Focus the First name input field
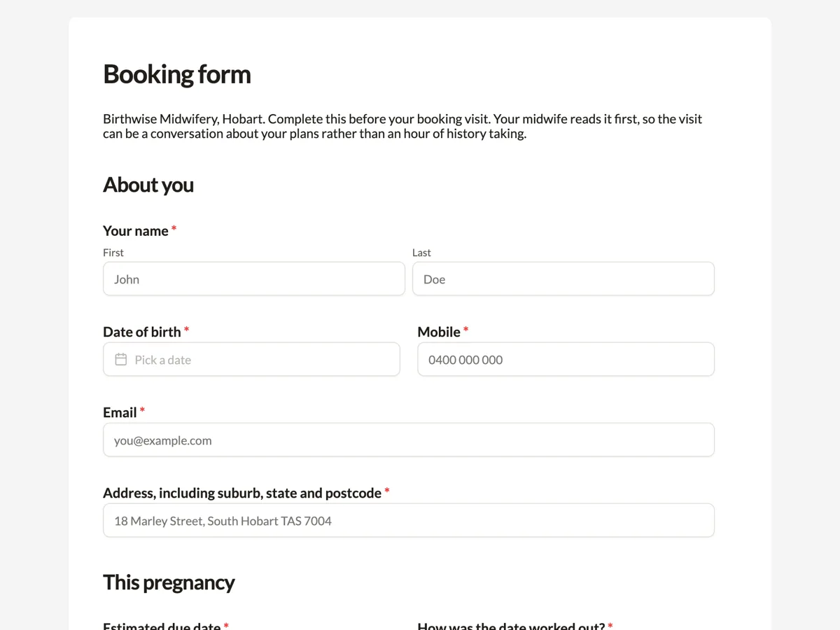The image size is (840, 630). tap(254, 279)
